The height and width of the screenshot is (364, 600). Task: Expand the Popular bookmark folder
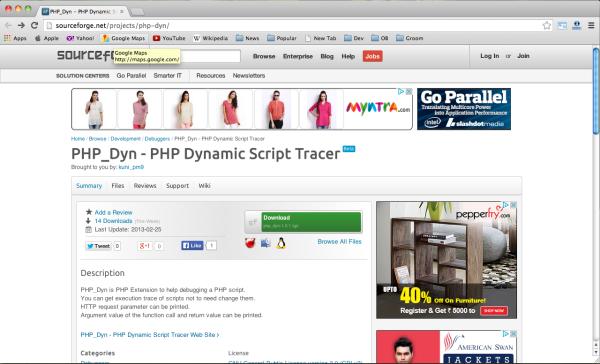(282, 38)
